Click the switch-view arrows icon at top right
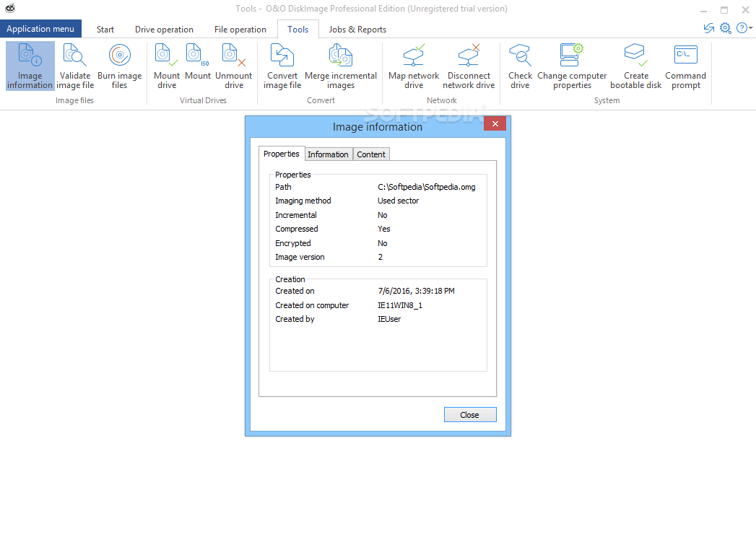The image size is (756, 552). [x=709, y=28]
